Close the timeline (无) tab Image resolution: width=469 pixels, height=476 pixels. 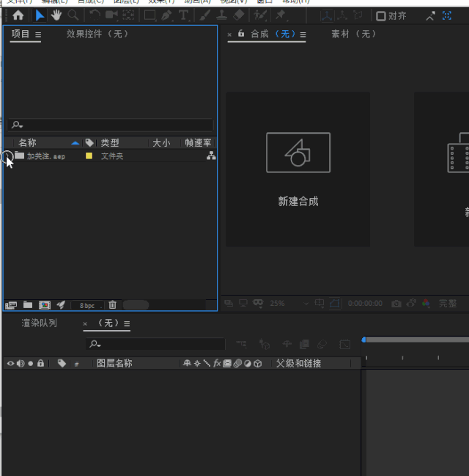pyautogui.click(x=85, y=324)
